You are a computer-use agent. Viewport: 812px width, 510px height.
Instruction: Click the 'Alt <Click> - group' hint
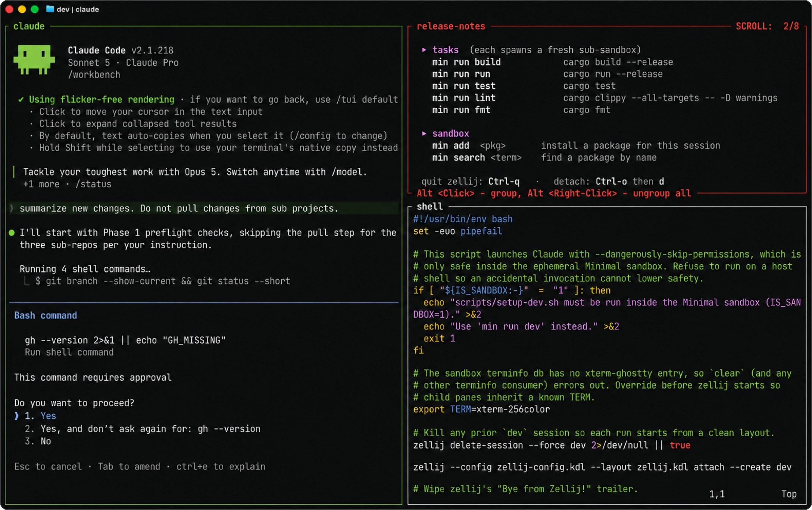click(x=469, y=193)
